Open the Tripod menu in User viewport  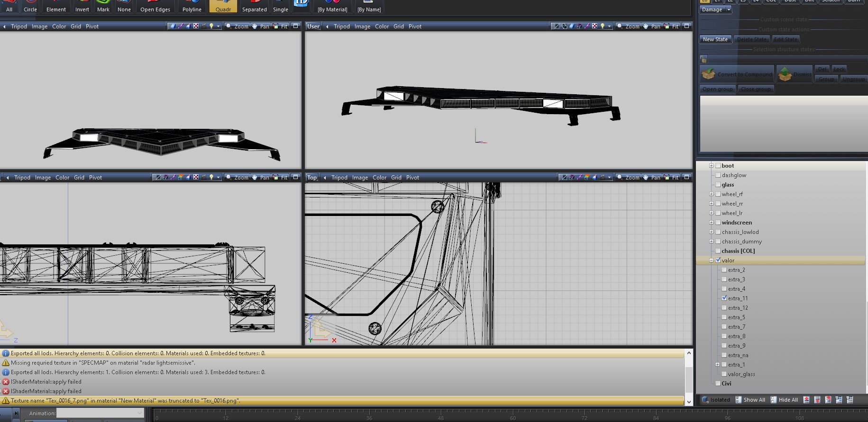[341, 27]
